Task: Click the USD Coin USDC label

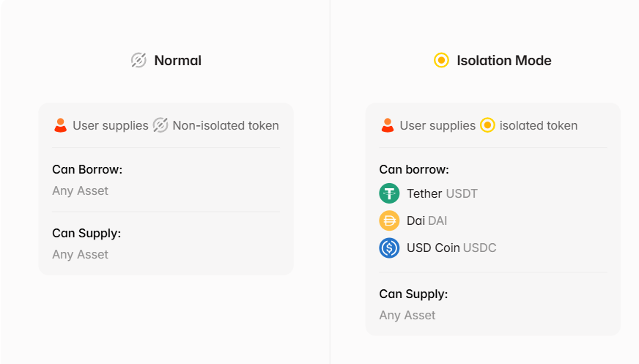Action: (451, 248)
